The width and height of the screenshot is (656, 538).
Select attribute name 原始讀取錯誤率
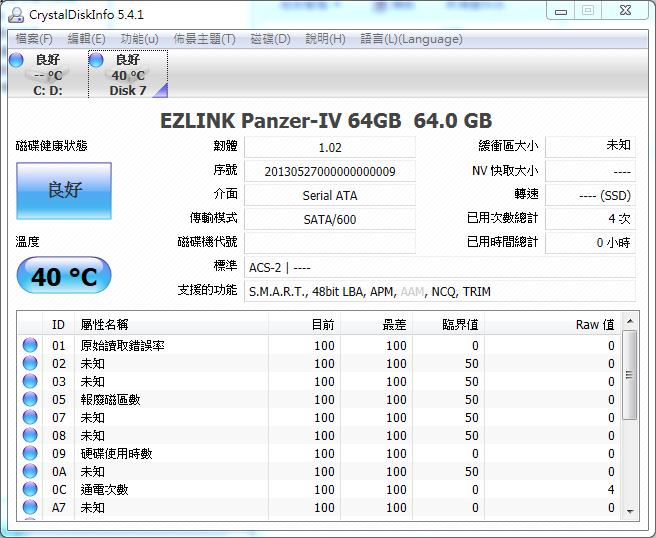click(123, 346)
